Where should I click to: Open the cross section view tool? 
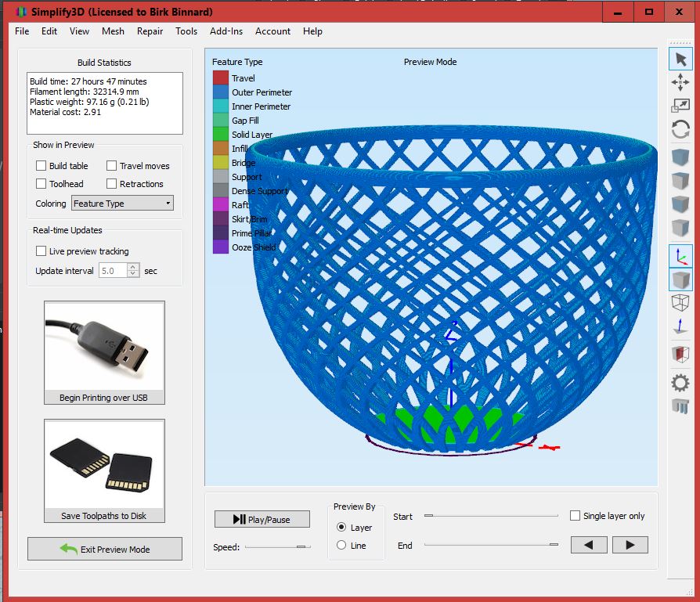click(x=680, y=355)
